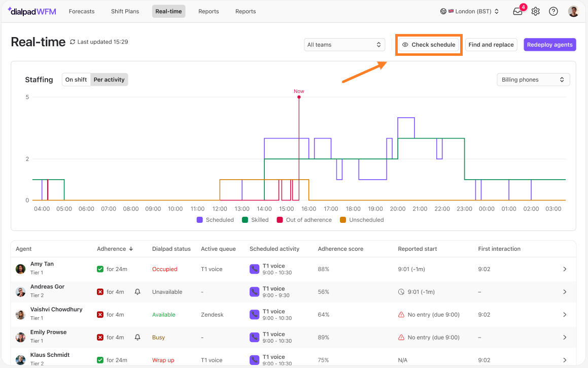Click the Reported start column header
Image resolution: width=588 pixels, height=368 pixels.
(418, 249)
